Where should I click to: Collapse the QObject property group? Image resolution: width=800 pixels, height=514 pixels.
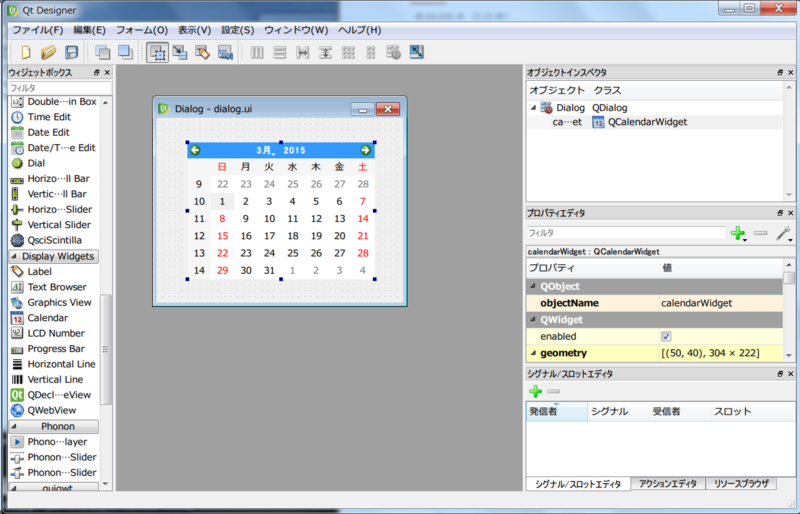click(533, 286)
